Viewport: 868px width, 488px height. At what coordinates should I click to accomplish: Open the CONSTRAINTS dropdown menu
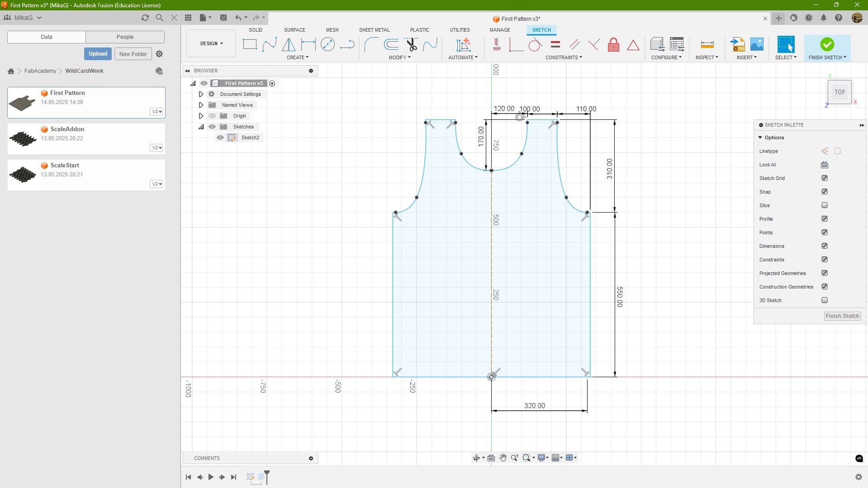(564, 57)
